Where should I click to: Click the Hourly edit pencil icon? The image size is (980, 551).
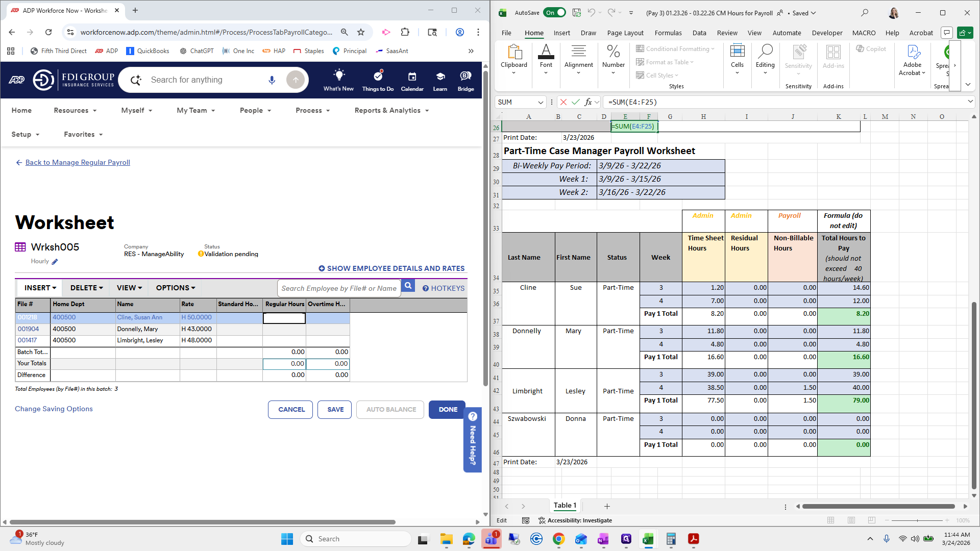point(55,262)
